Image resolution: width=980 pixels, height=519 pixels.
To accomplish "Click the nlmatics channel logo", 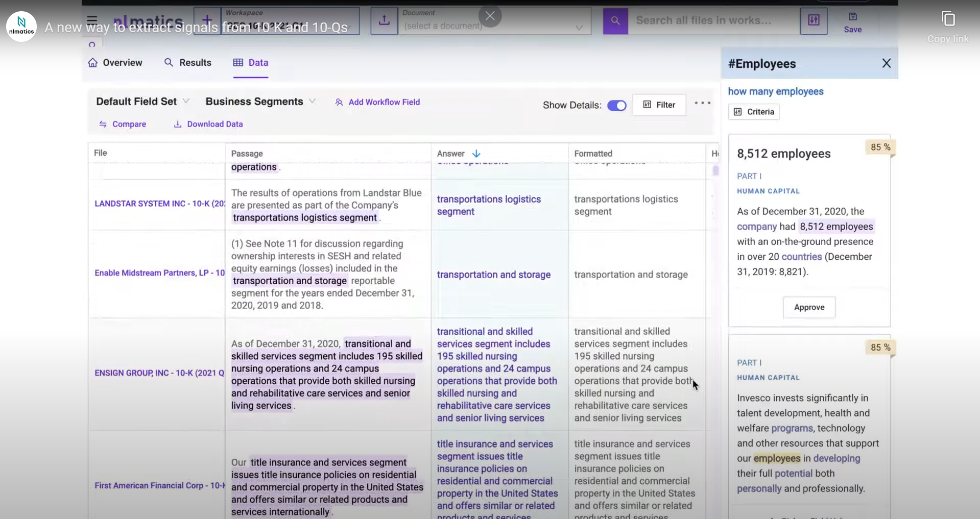I will coord(21,26).
